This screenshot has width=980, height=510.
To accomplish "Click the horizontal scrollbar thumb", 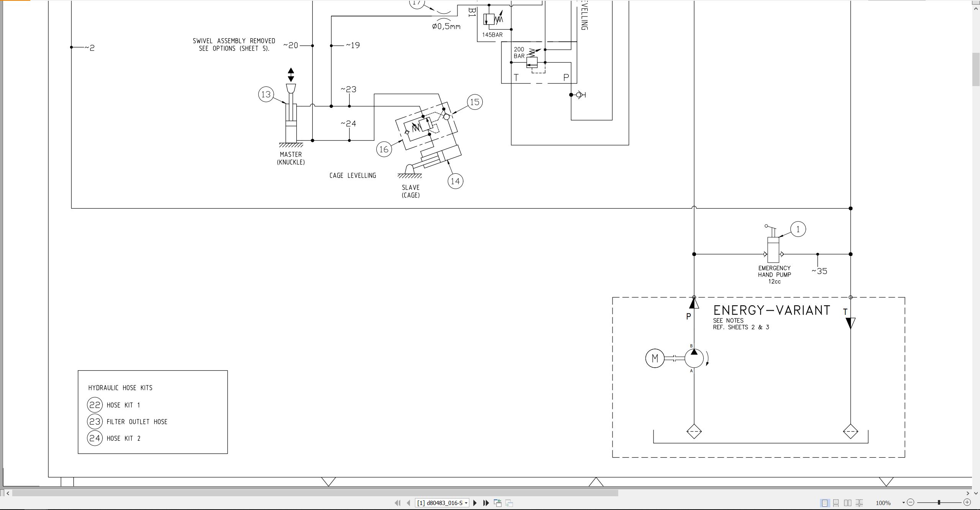I will coord(315,493).
